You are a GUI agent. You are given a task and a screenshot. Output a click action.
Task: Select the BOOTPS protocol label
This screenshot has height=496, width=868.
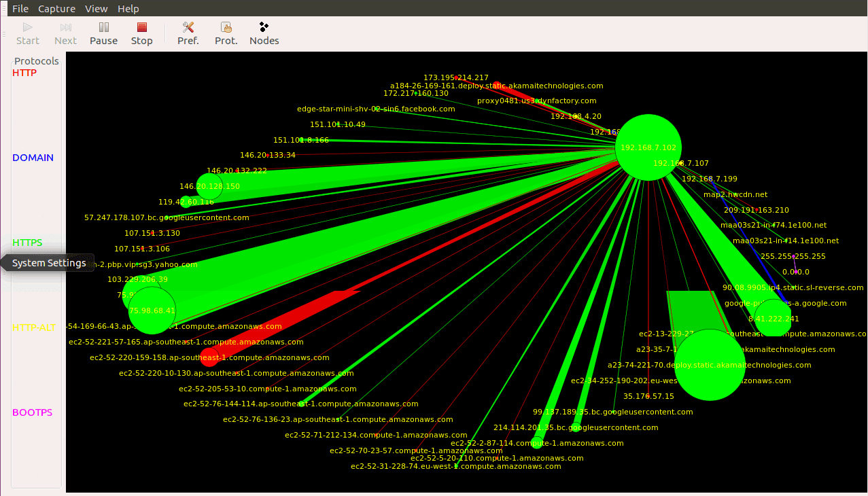click(32, 412)
